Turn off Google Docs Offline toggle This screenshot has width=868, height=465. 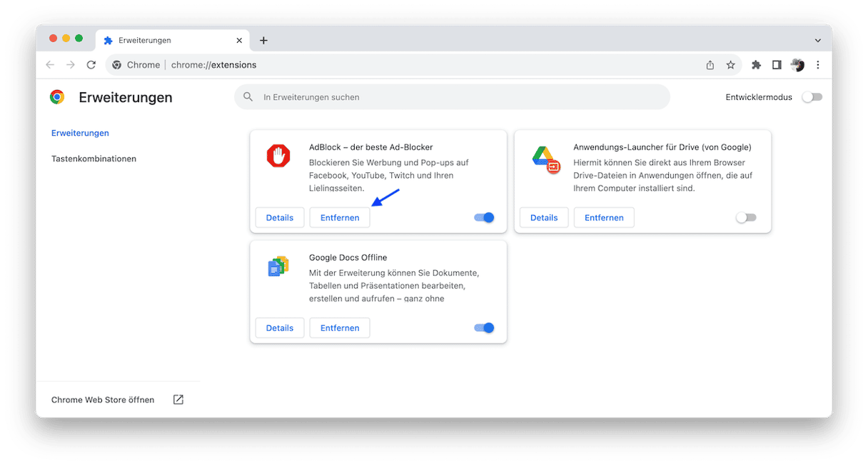click(484, 328)
